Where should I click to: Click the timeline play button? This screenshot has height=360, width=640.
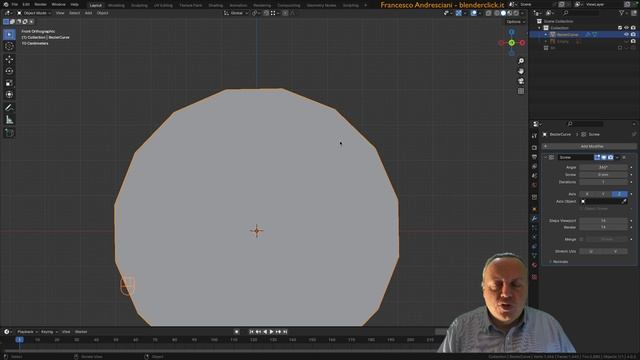(271, 332)
